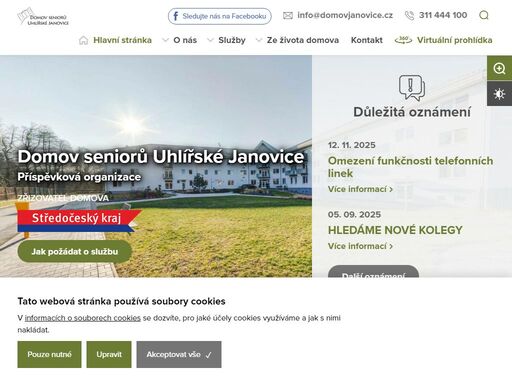Click 'Jak požádat o službu' button
This screenshot has width=512, height=384.
click(x=75, y=252)
